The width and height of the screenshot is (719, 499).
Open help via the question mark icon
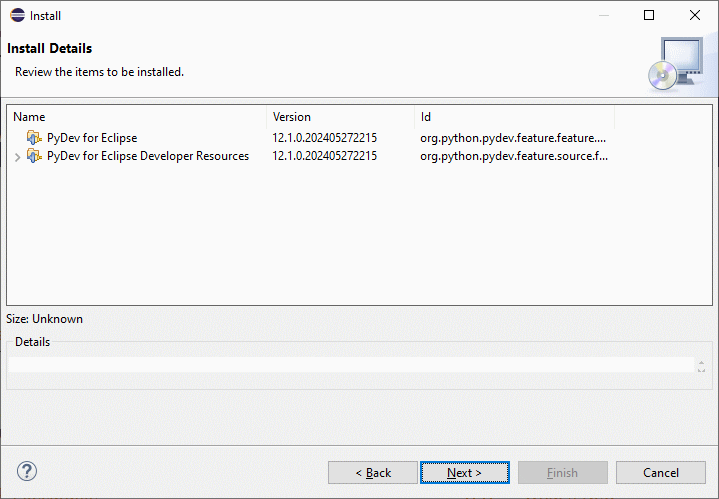(x=27, y=471)
